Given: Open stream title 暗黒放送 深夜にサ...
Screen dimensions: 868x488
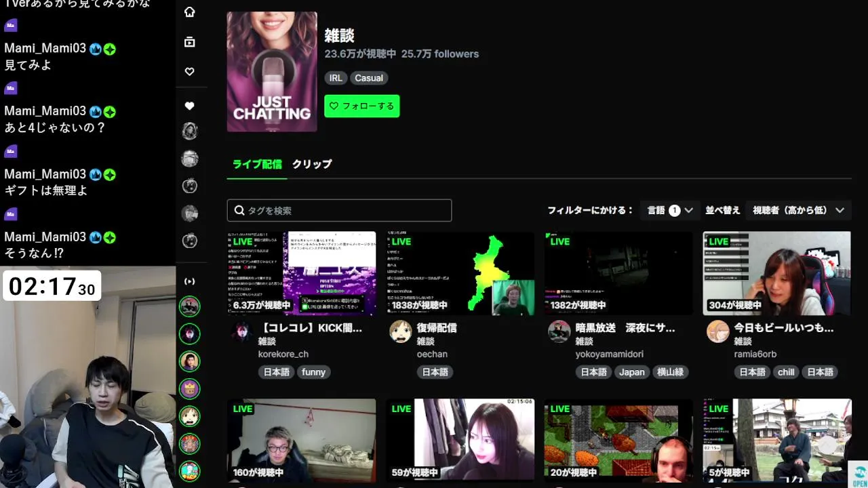Looking at the screenshot, I should [x=625, y=328].
